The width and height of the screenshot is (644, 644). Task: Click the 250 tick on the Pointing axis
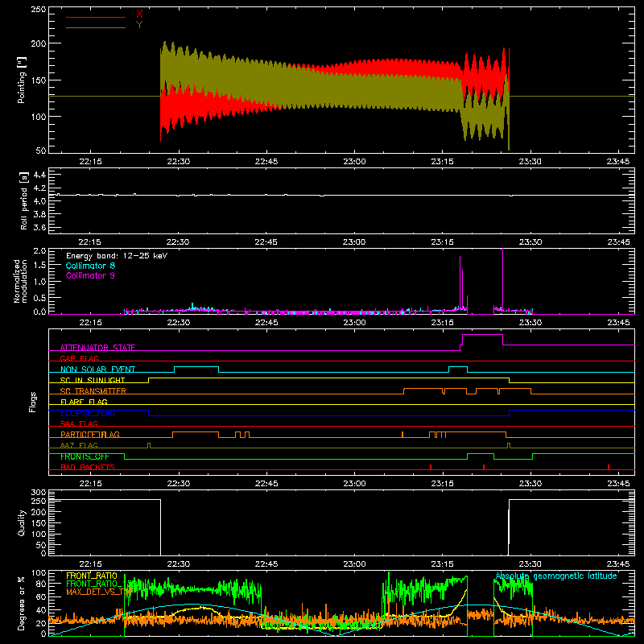pos(38,10)
